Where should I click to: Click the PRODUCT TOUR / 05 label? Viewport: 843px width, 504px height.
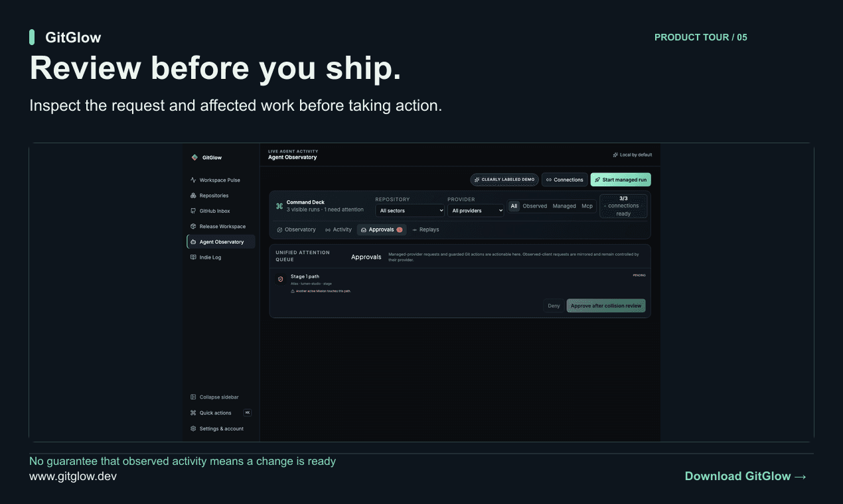coord(701,37)
